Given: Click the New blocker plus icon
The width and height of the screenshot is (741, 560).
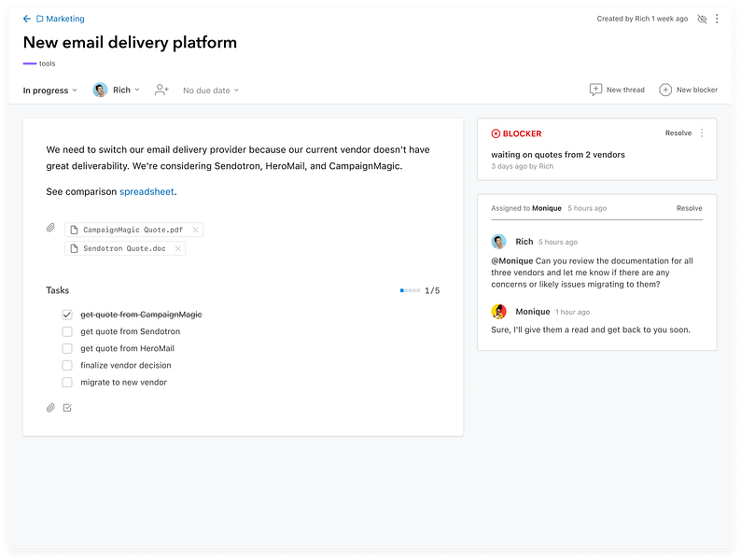Looking at the screenshot, I should click(665, 90).
